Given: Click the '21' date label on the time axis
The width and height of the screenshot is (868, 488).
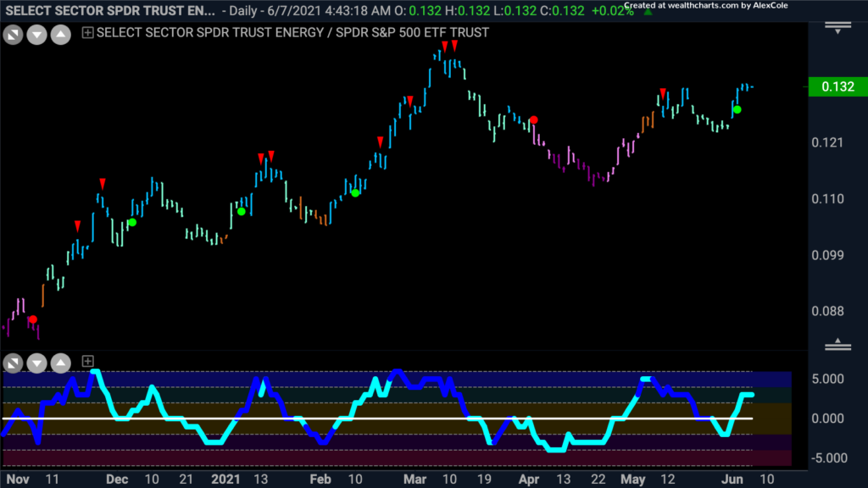Looking at the screenshot, I should point(186,480).
